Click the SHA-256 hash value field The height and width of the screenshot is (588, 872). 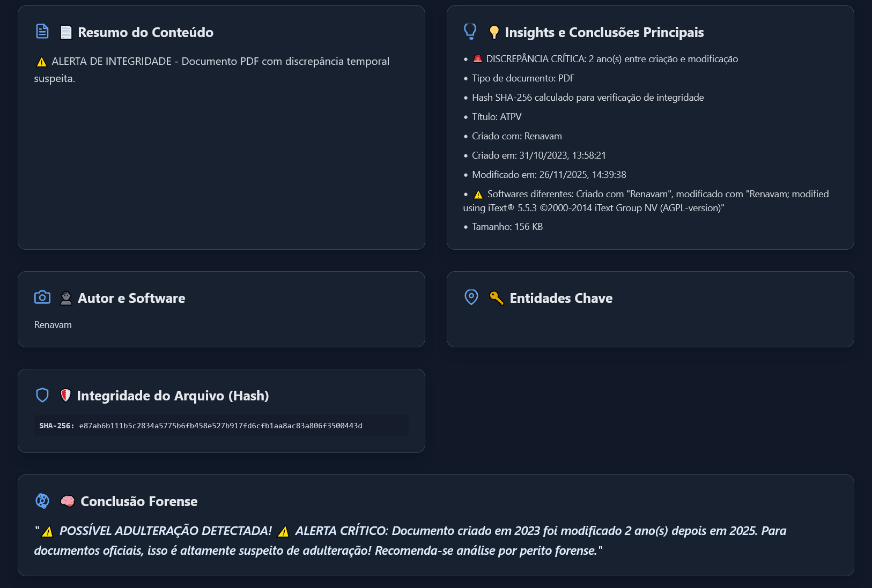(x=220, y=426)
